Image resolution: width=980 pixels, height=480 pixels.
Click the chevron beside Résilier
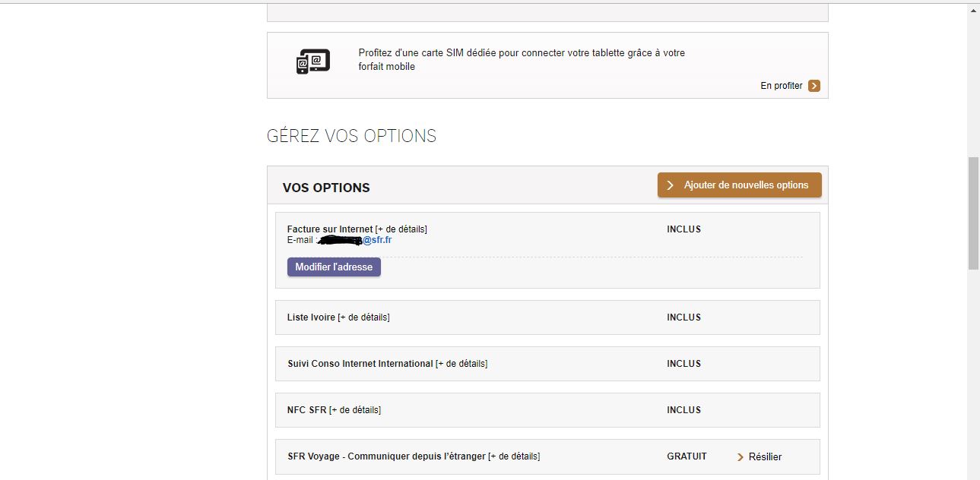tap(738, 456)
